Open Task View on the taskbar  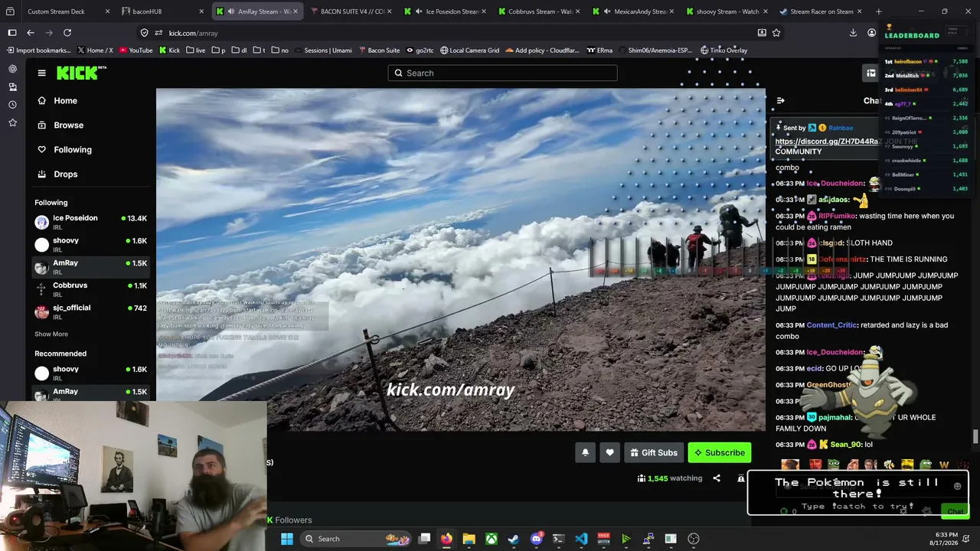[424, 539]
